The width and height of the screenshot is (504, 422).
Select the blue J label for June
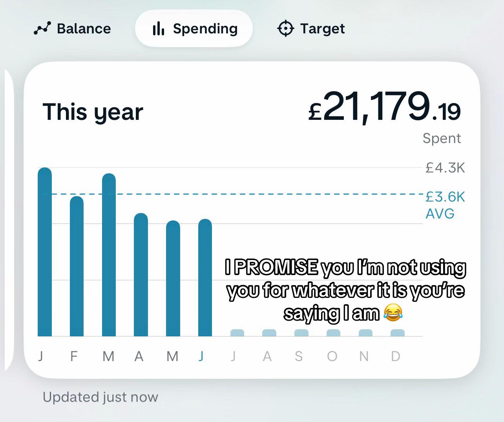pos(201,356)
